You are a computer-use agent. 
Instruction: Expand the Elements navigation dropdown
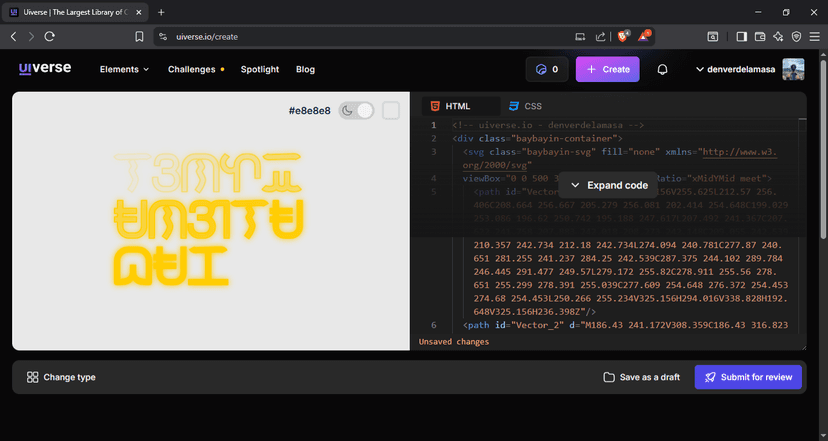coord(124,70)
